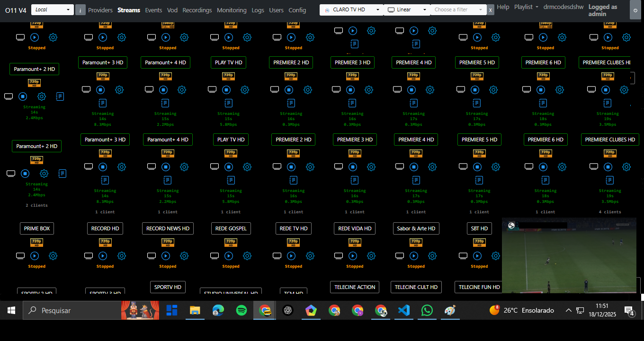Click the monitor icon on the Sabor & Arte HD card
644x341 pixels.
point(400,255)
